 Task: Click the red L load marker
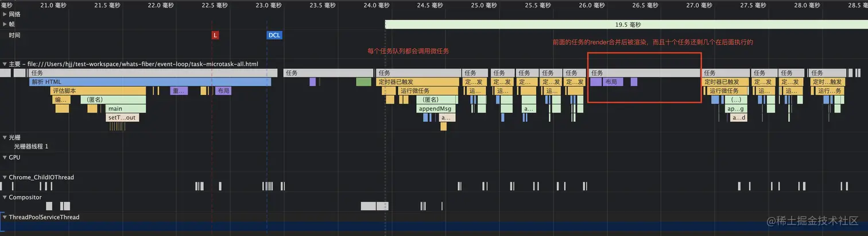pos(215,35)
